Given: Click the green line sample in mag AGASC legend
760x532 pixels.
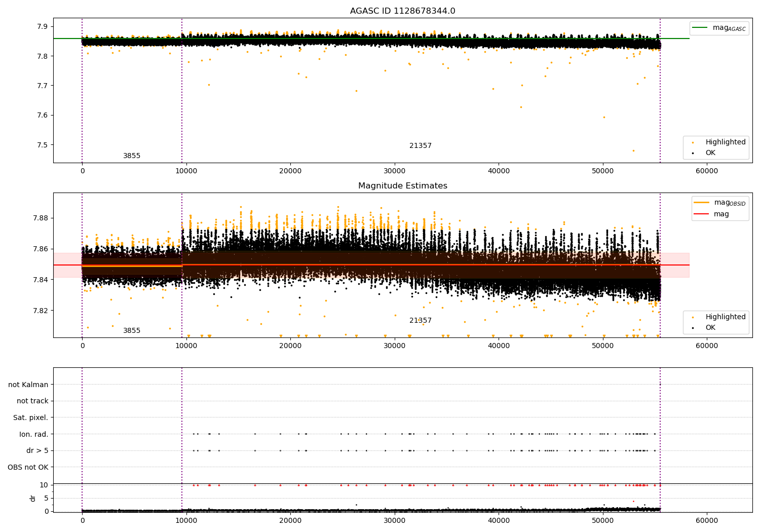Looking at the screenshot, I should coord(701,28).
